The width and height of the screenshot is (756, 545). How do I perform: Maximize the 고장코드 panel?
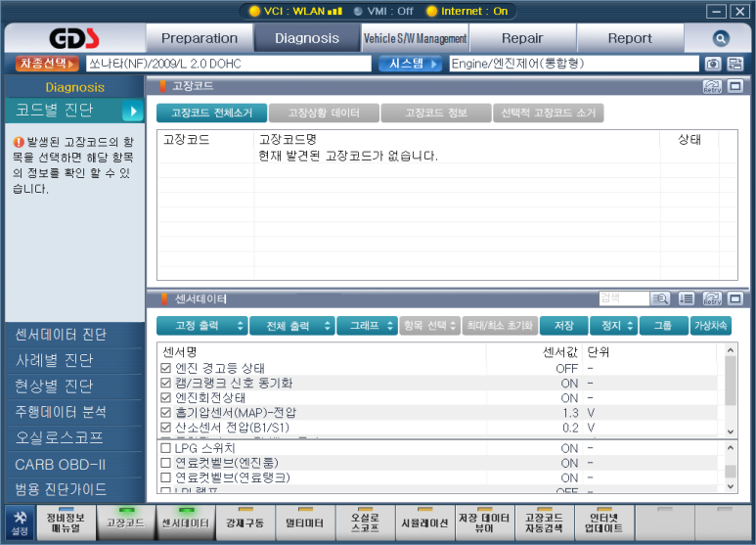734,86
